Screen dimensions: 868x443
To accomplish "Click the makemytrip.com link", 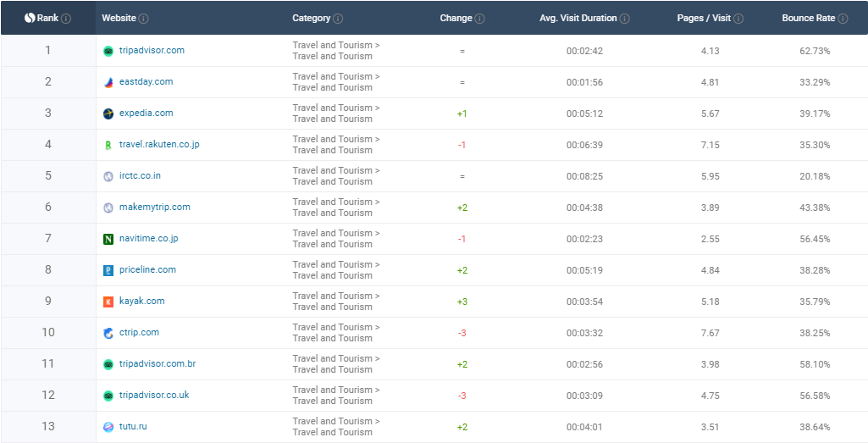I will coord(154,208).
